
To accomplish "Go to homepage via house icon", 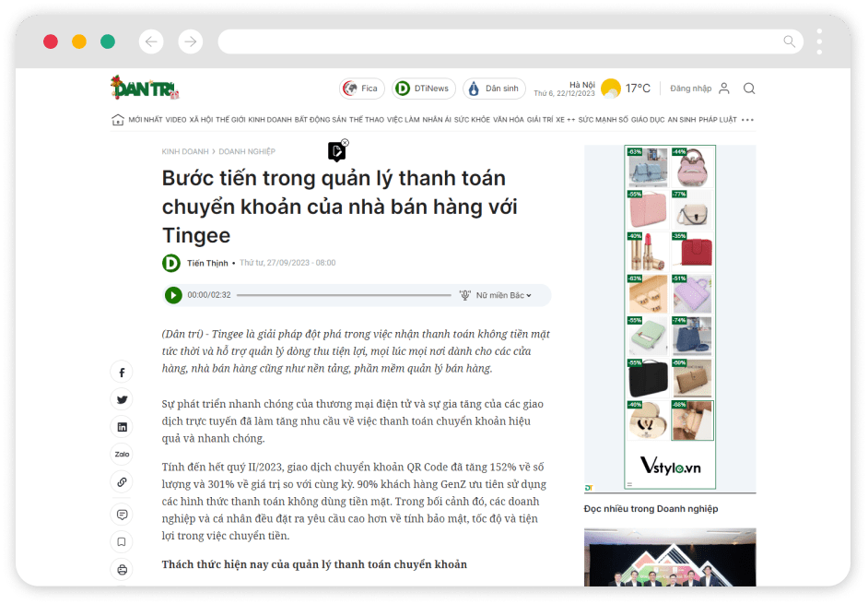I will [x=117, y=120].
